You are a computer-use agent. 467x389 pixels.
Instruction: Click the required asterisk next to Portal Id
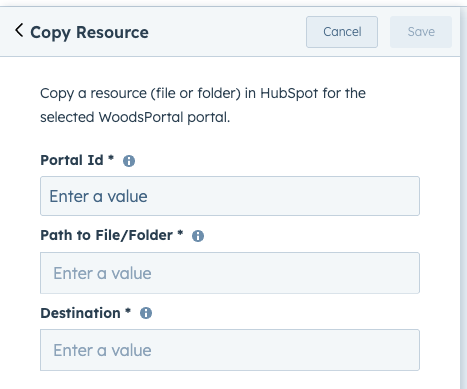point(111,157)
